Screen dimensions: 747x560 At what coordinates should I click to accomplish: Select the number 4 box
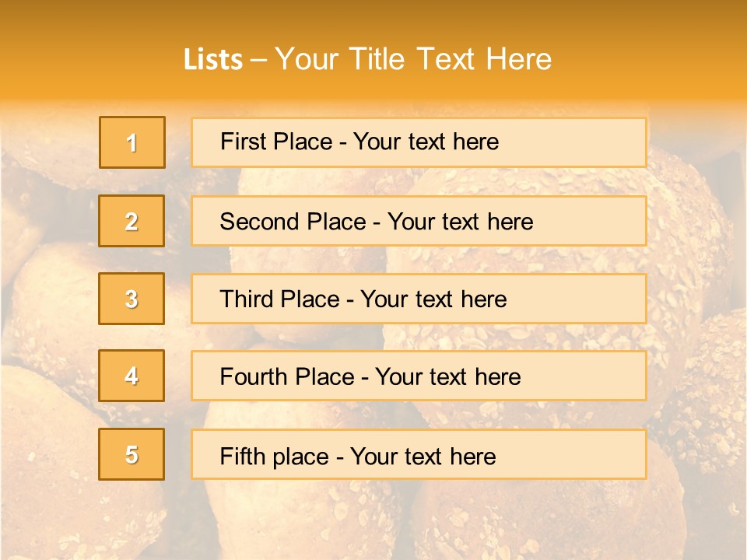132,376
